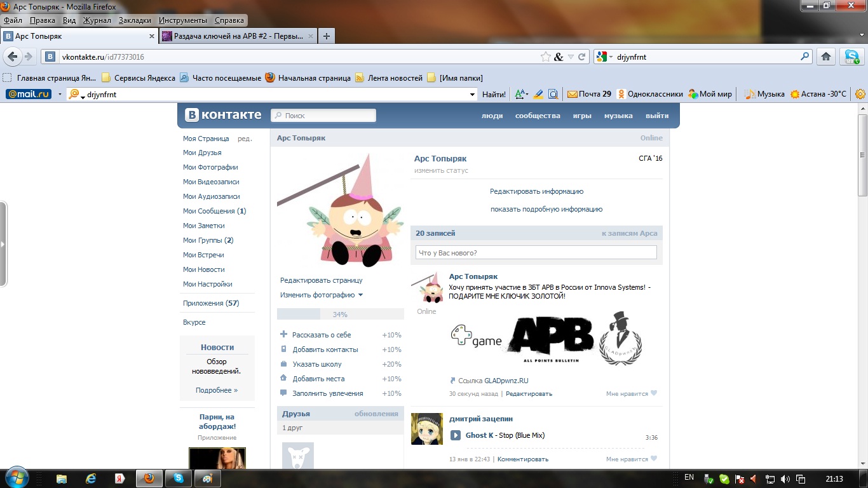Viewport: 868px width, 488px height.
Task: Reload the page with the refresh icon
Action: [582, 57]
